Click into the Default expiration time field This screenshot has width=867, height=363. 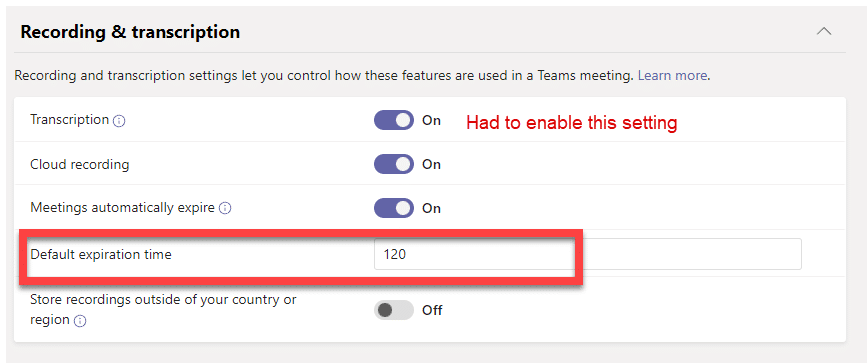click(588, 254)
